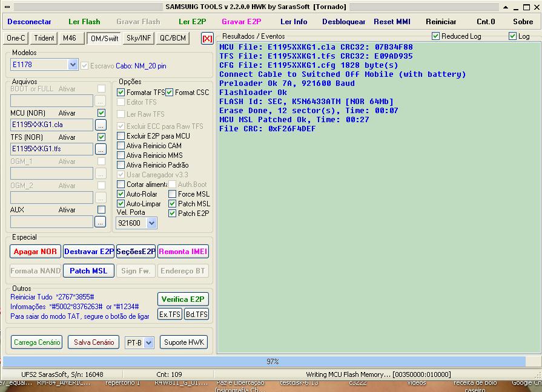
Task: Enable the Force MSL checkbox
Action: [x=172, y=194]
